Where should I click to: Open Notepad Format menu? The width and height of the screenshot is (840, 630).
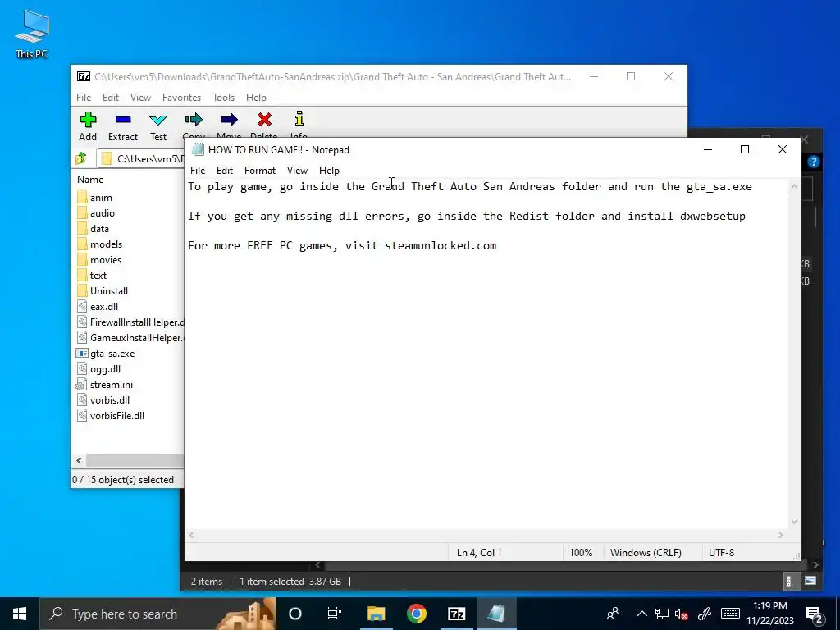pyautogui.click(x=260, y=171)
